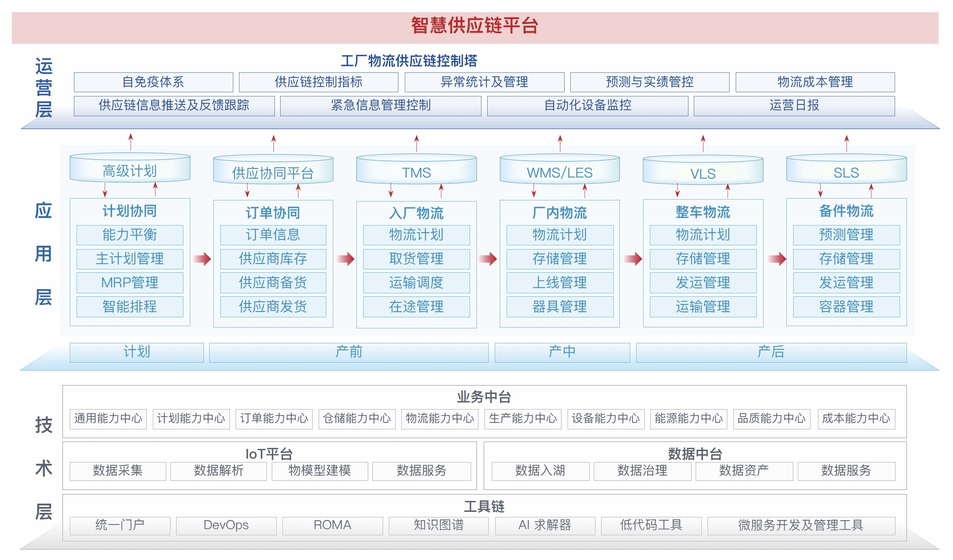Click 微服务开发及管理工具
The image size is (953, 560).
801,526
